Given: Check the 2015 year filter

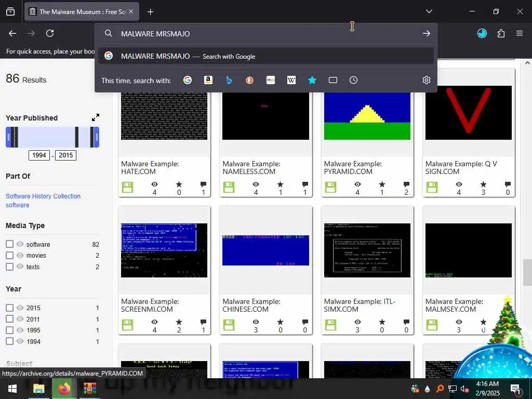Looking at the screenshot, I should [x=9, y=308].
